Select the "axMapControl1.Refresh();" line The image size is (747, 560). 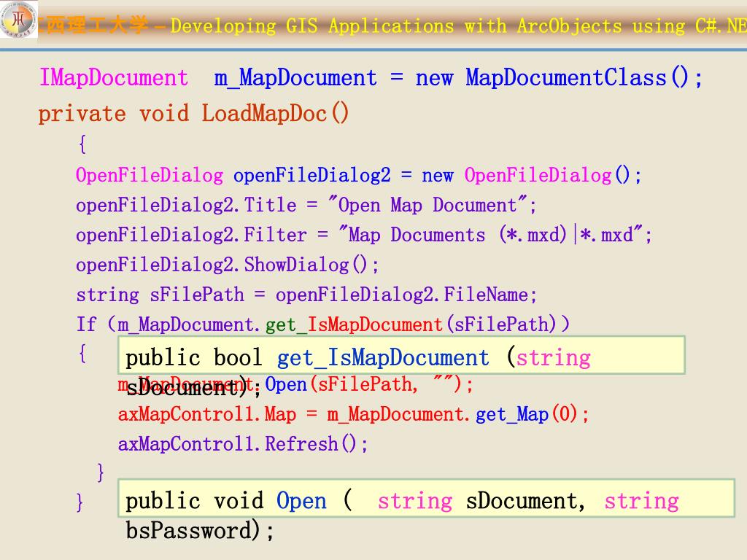(x=243, y=444)
